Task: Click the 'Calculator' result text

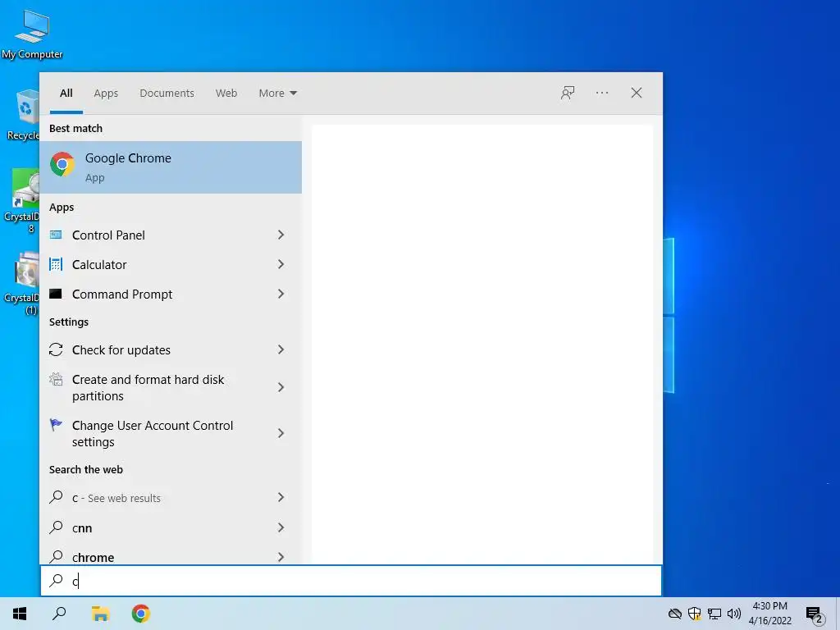Action: [x=99, y=265]
